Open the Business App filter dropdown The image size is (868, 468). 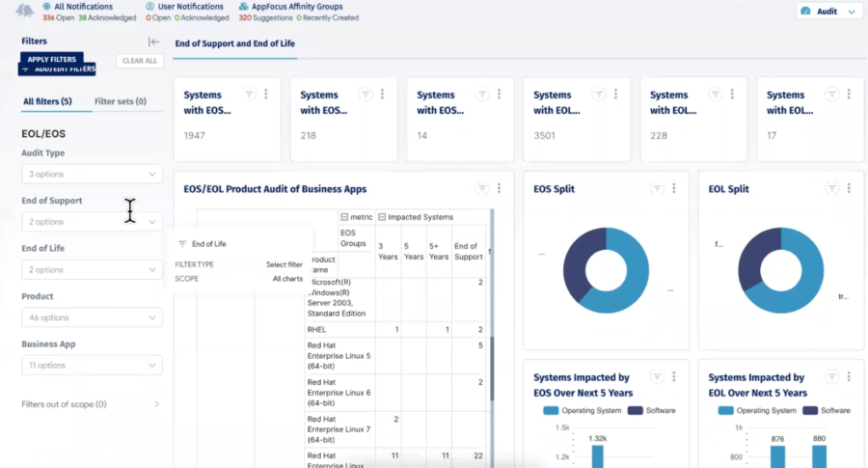[x=92, y=366]
